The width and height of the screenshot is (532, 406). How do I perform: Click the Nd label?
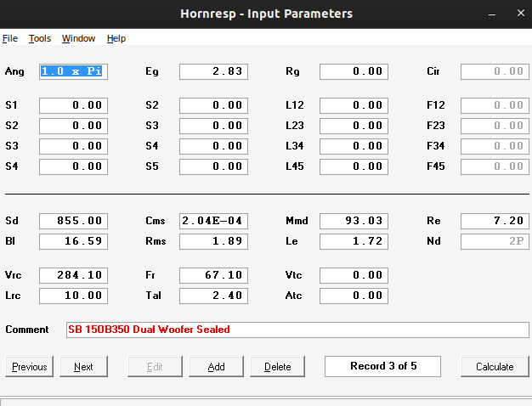[x=433, y=241]
